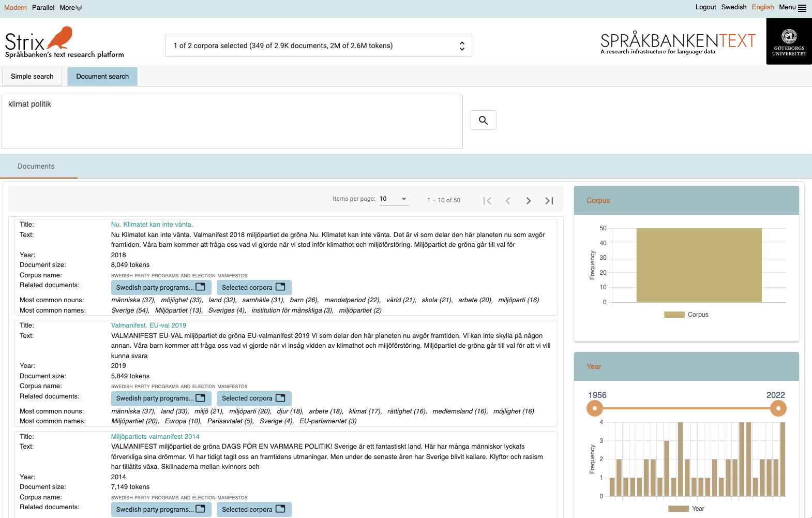Image resolution: width=812 pixels, height=518 pixels.
Task: Select Document search tab
Action: point(102,77)
